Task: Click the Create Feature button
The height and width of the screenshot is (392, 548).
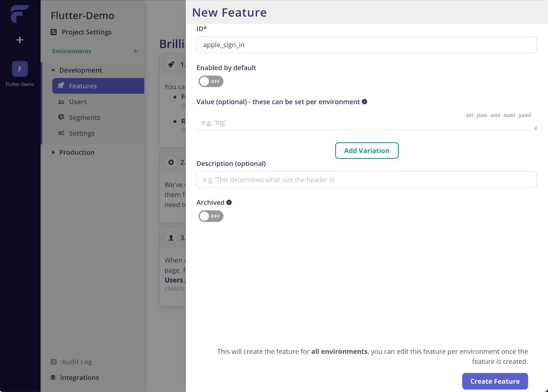Action: [495, 381]
